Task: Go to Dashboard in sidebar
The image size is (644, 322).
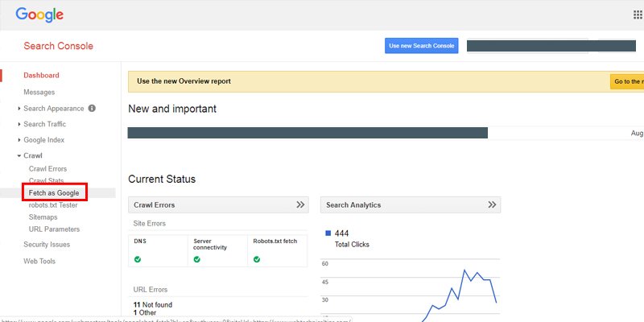Action: coord(42,75)
